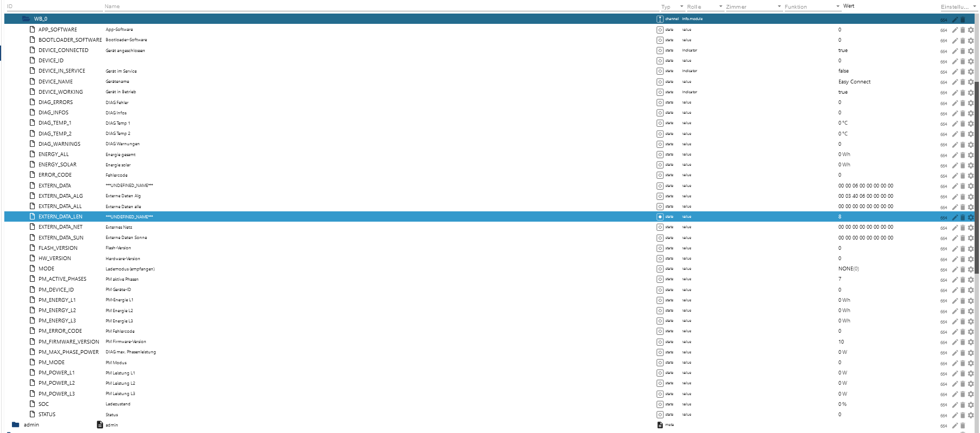Select the DEVICE_WORKING tree item

tap(61, 92)
